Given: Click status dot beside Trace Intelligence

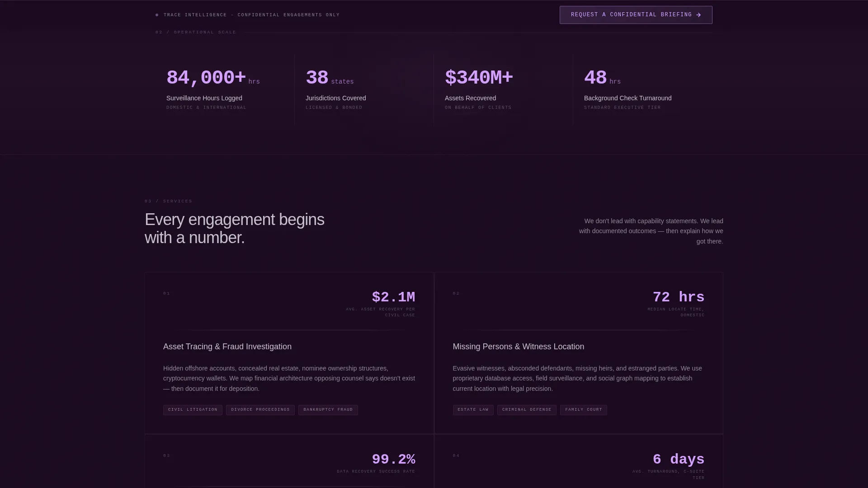Looking at the screenshot, I should coord(157,15).
